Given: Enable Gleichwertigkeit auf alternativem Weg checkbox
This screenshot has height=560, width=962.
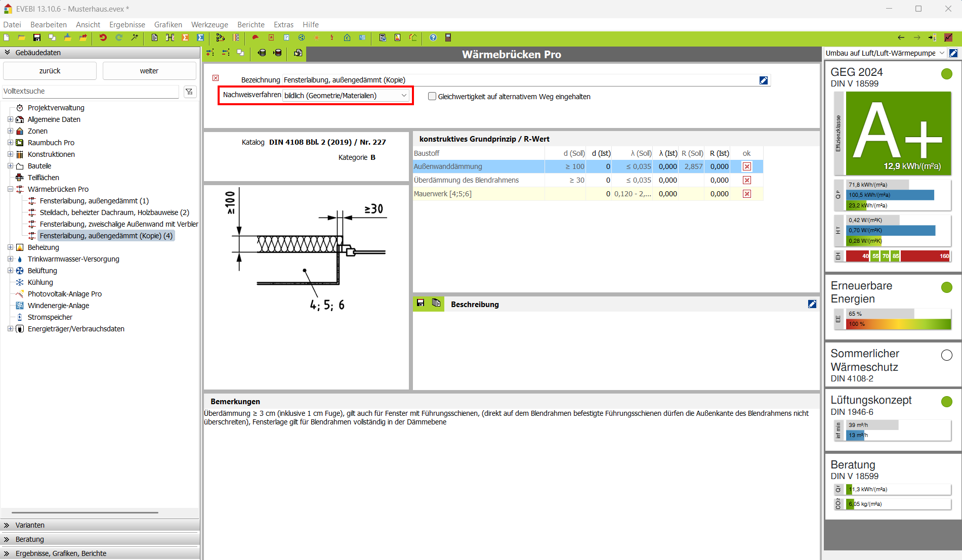Looking at the screenshot, I should 432,97.
